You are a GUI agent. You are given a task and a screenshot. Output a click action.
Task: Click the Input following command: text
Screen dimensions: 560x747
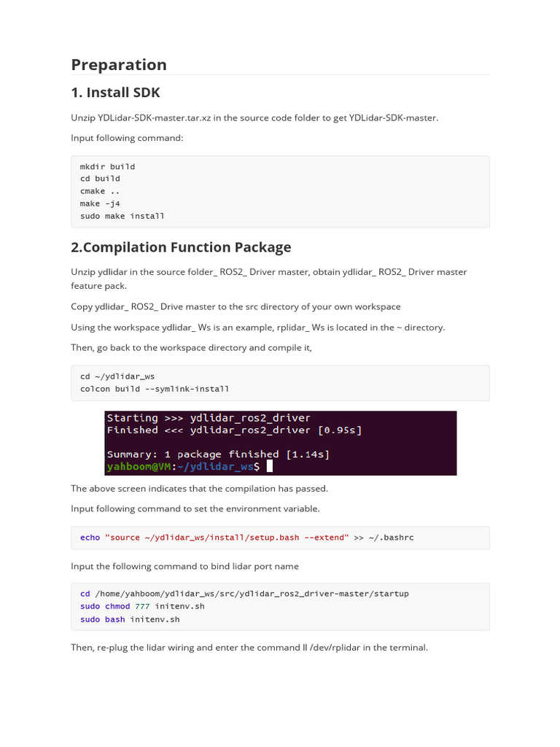pyautogui.click(x=127, y=138)
